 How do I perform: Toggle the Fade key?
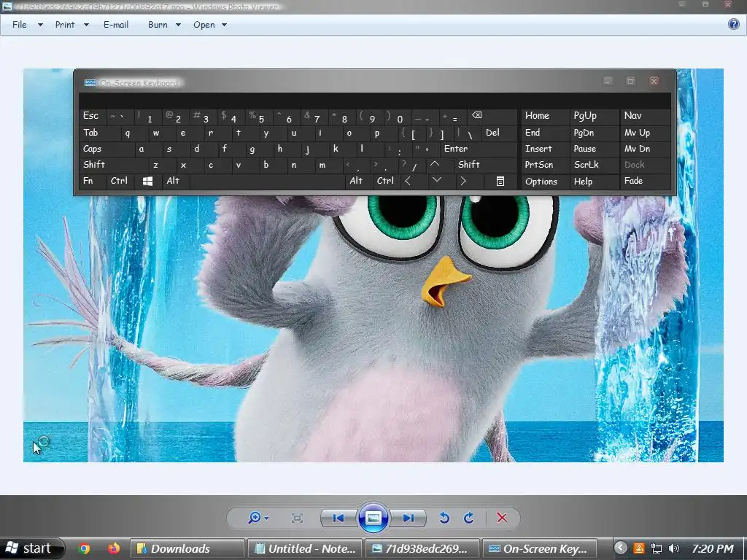[645, 181]
